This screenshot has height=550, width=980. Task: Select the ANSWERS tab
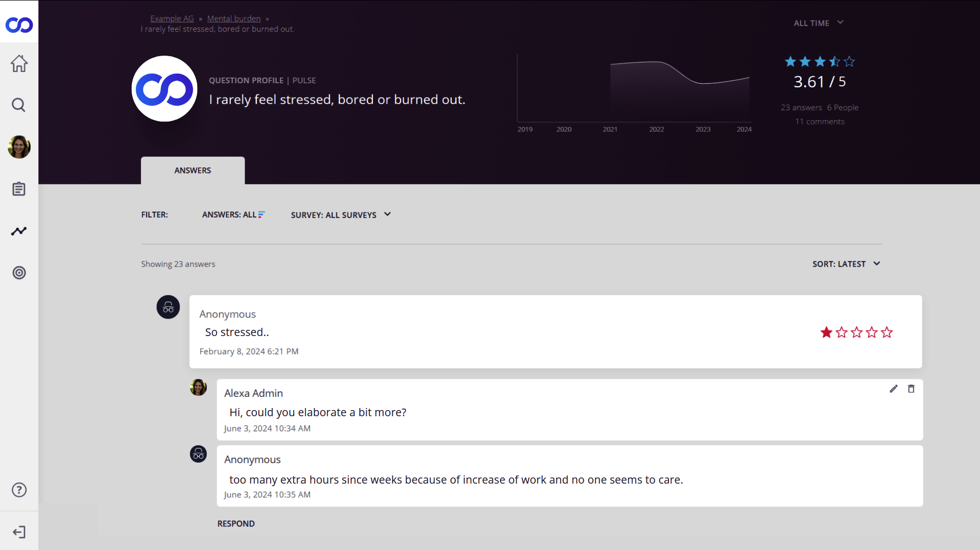click(193, 171)
